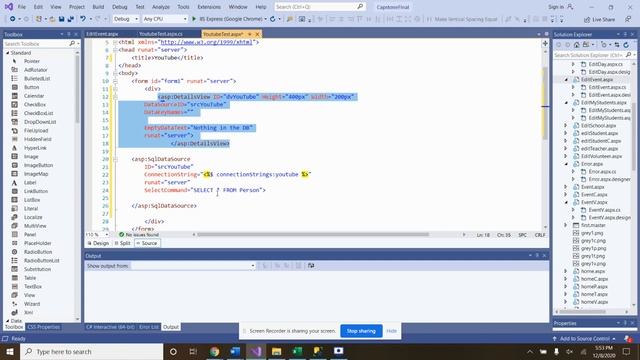Open File Explorer from the taskbar
The image size is (640, 360).
[x=276, y=351]
